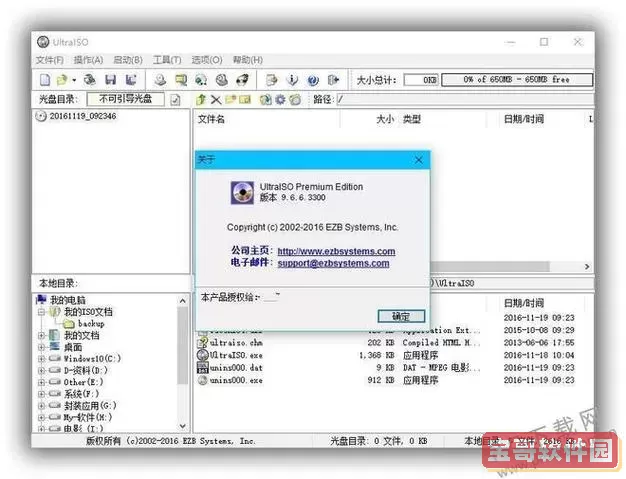This screenshot has height=479, width=626.
Task: Expand the Windows10(C:) drive node
Action: point(41,358)
